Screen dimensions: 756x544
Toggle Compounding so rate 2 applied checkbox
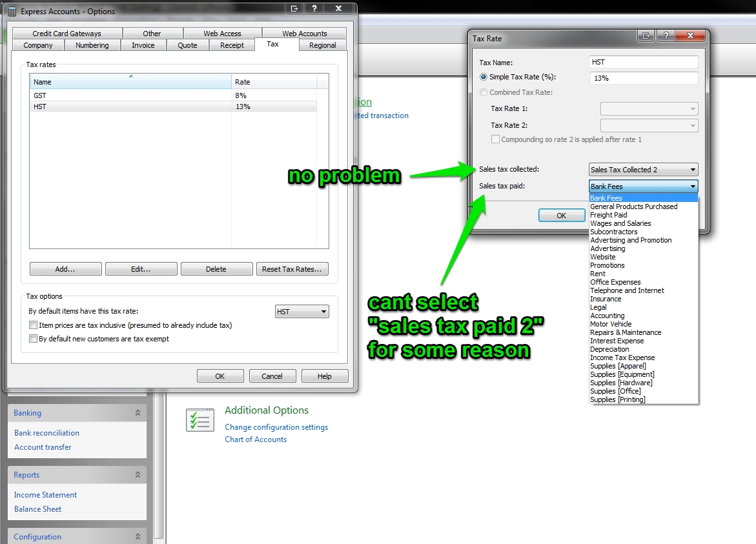tap(495, 139)
